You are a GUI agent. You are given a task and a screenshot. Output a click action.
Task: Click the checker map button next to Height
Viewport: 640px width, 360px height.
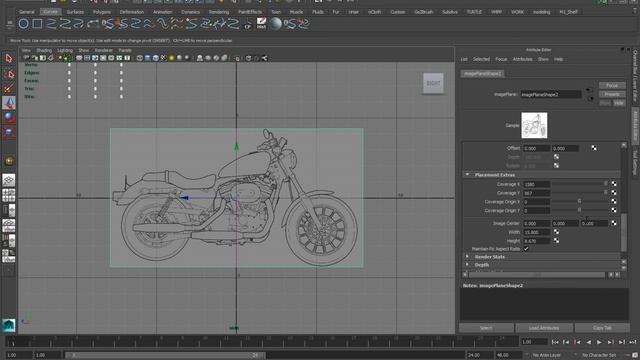tap(556, 241)
